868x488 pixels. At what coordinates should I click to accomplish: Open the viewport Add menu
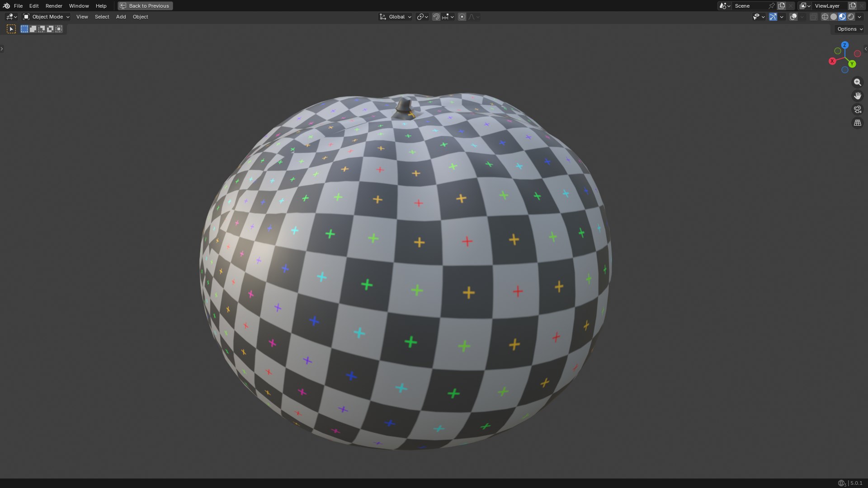(x=121, y=17)
